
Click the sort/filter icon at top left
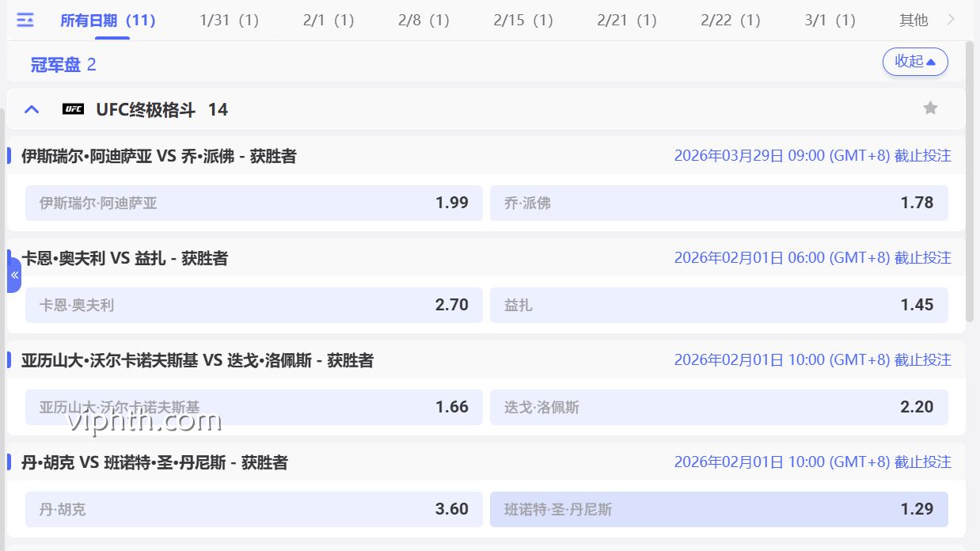(x=26, y=20)
